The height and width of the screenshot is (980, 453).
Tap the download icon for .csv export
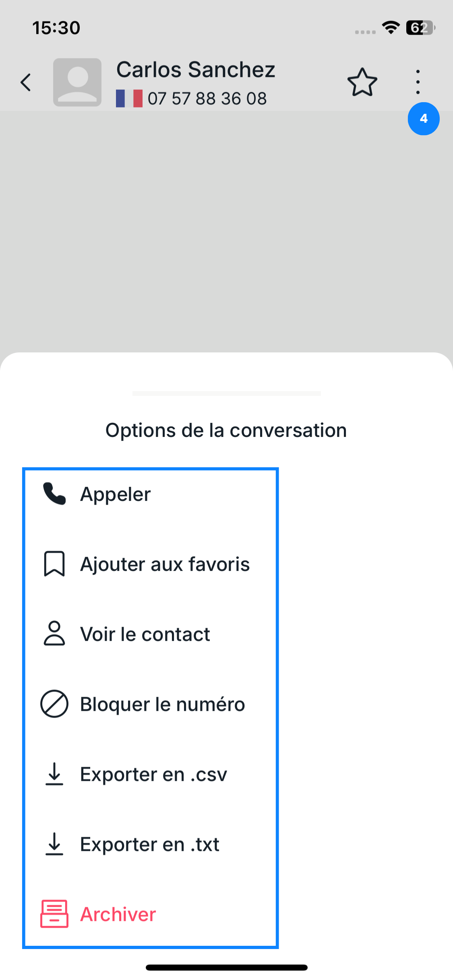[54, 774]
